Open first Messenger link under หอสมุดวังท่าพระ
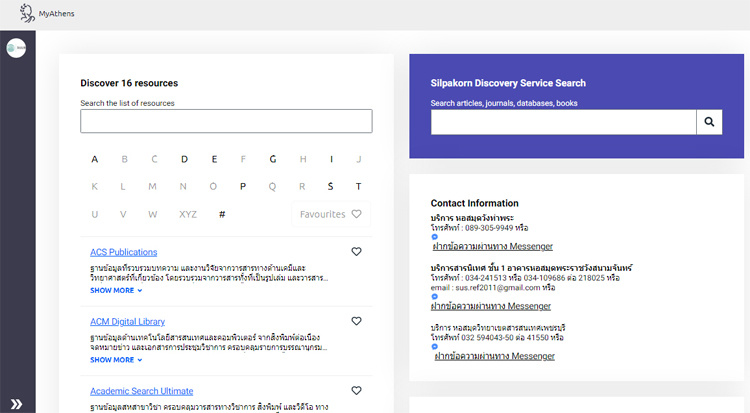The height and width of the screenshot is (413, 750). (493, 246)
